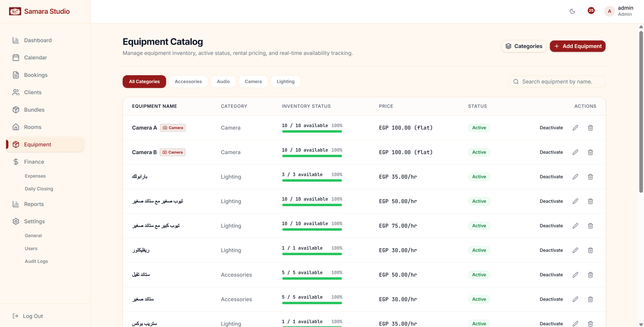Deactivate the ستاند صغير equipment
This screenshot has width=644, height=327.
click(551, 299)
